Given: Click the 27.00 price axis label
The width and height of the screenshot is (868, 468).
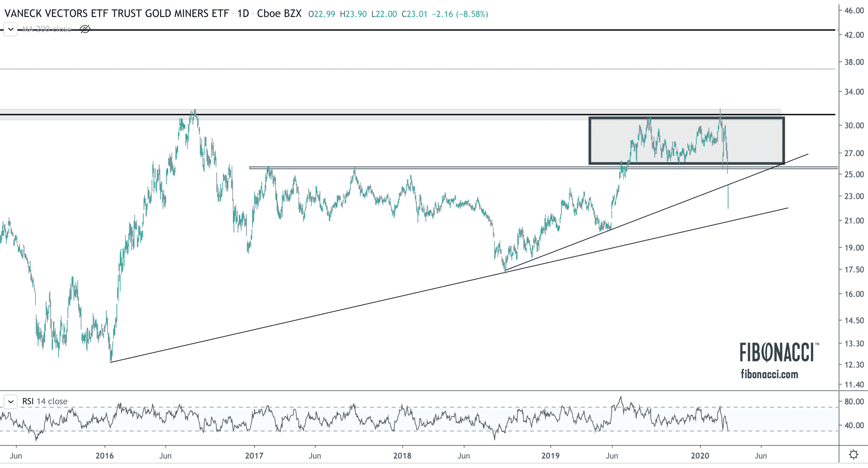Looking at the screenshot, I should point(854,153).
